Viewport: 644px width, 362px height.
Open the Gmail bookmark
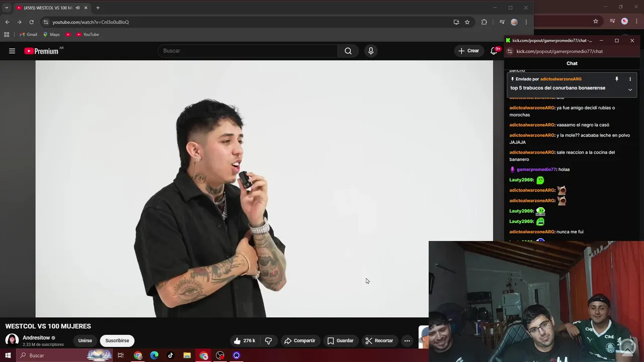pyautogui.click(x=28, y=35)
